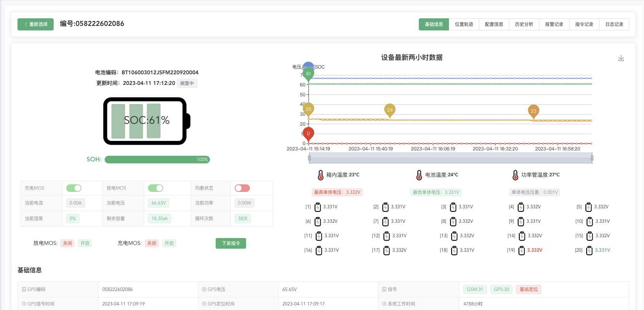Click battery cell icon number 9
Image resolution: width=644 pixels, height=310 pixels.
[521, 222]
